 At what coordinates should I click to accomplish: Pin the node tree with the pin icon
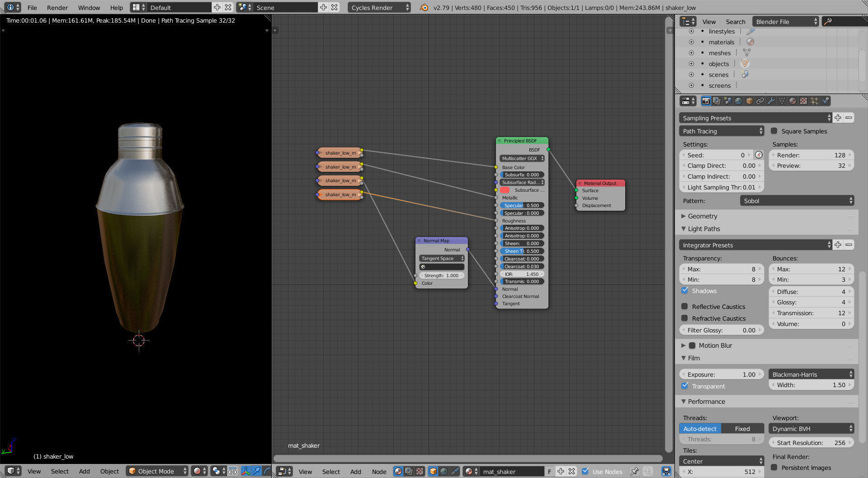click(635, 471)
